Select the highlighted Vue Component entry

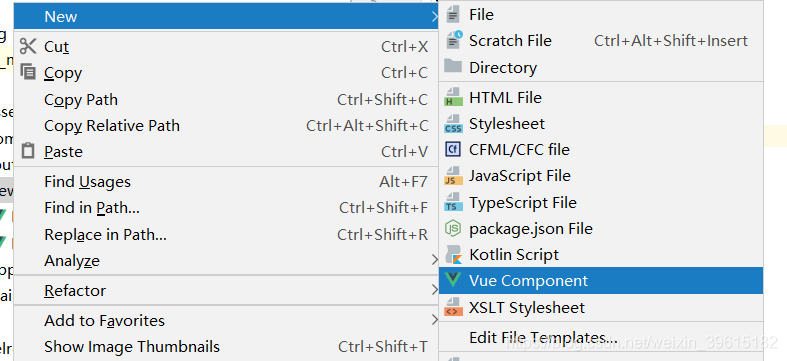click(601, 281)
